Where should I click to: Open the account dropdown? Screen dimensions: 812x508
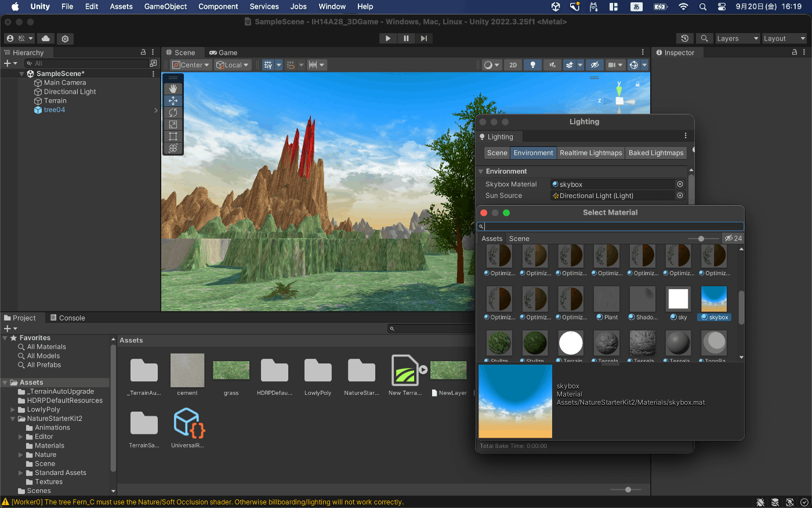(20, 38)
